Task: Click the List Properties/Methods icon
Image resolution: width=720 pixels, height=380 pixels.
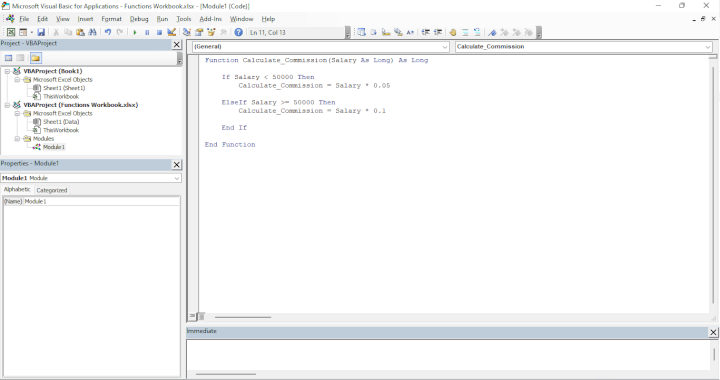Action: [x=361, y=32]
